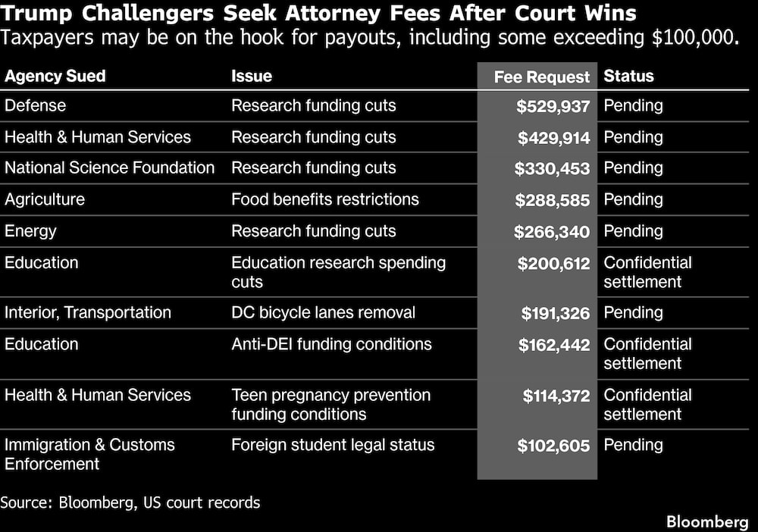The height and width of the screenshot is (532, 758).
Task: Click the $200,612 fee amount
Action: [553, 264]
